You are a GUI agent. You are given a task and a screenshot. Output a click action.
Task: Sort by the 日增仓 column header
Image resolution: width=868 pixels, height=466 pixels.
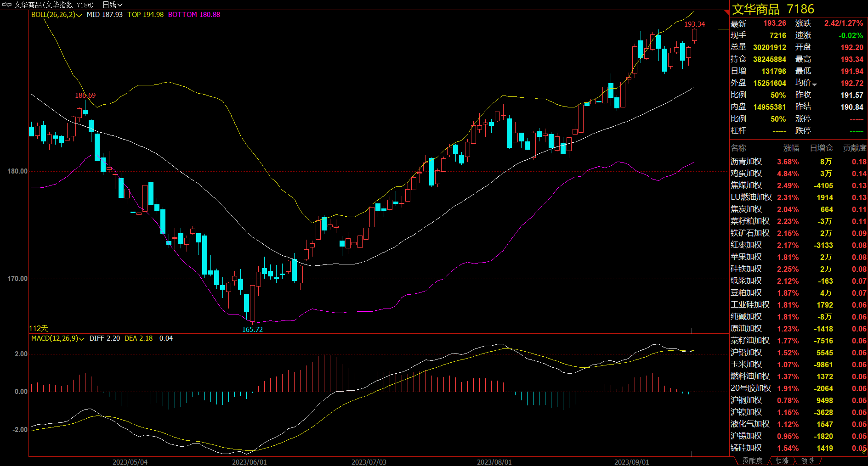[821, 148]
